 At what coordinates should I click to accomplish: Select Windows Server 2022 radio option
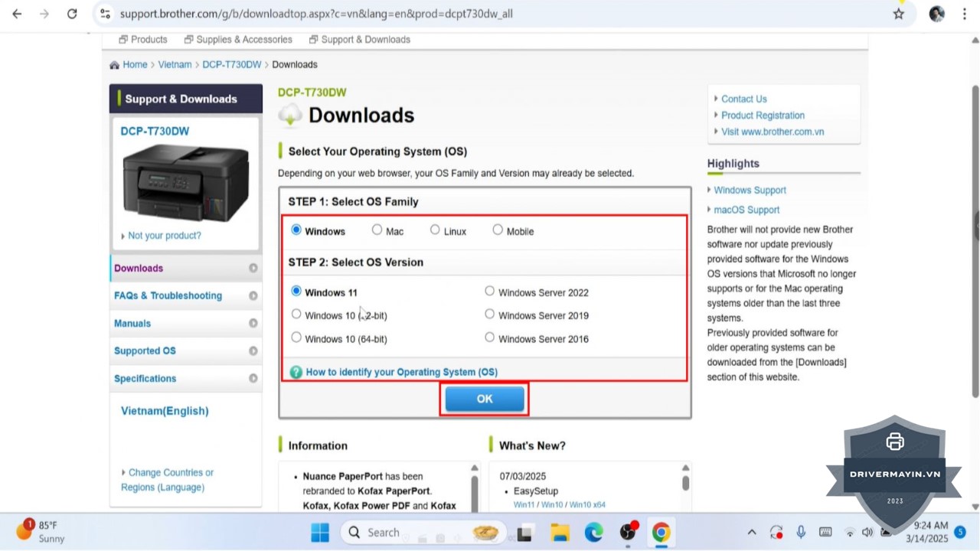489,291
